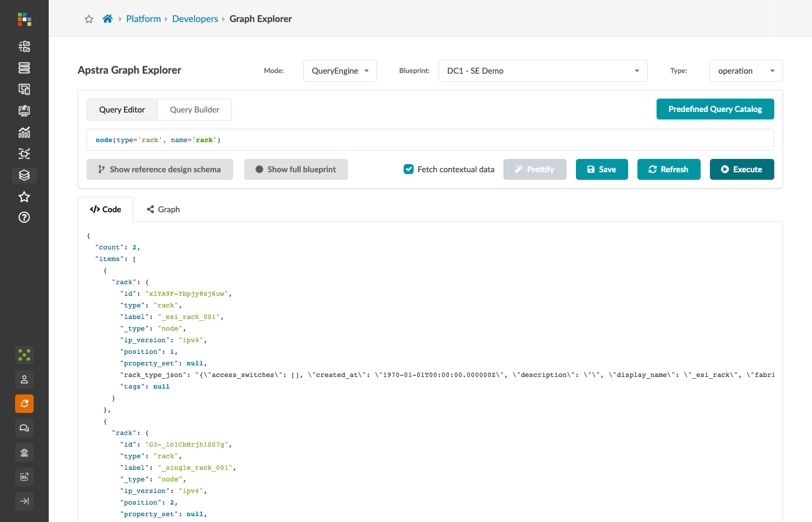The width and height of the screenshot is (812, 522).
Task: Click the Apstra colorful logo icon
Action: pos(24,19)
